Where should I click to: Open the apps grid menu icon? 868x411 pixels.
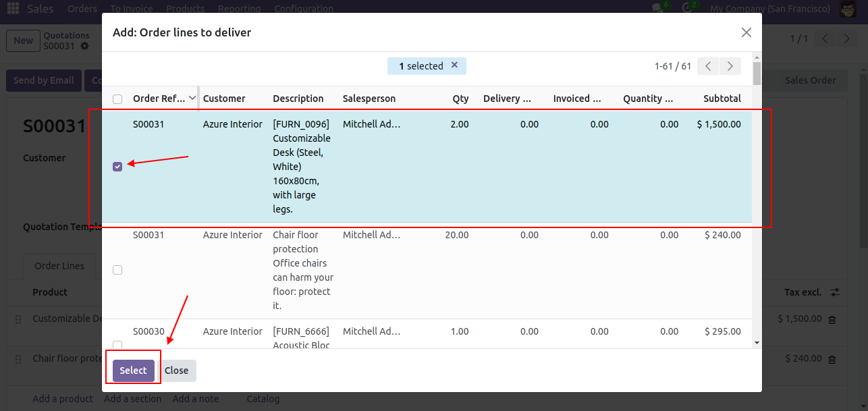[x=13, y=9]
